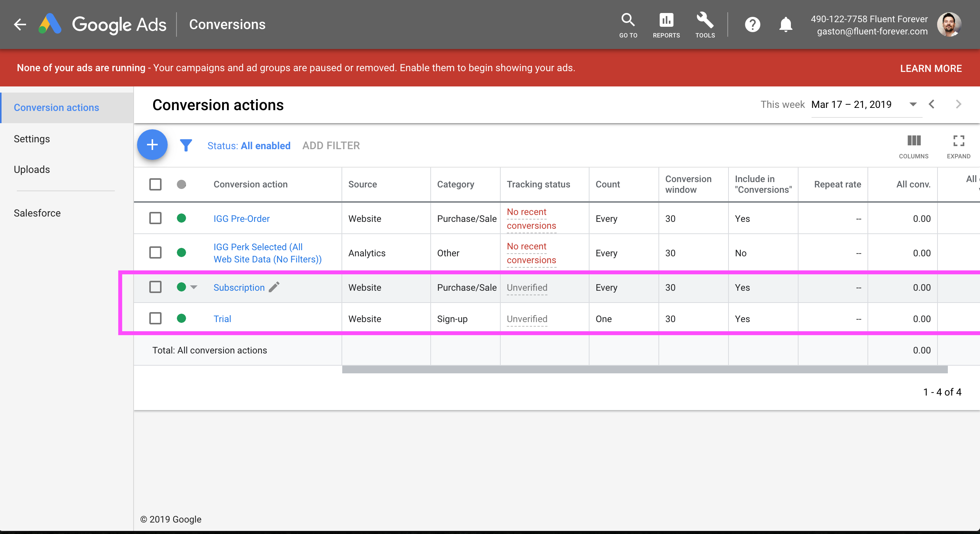Click the help question mark icon
The width and height of the screenshot is (980, 534).
[x=752, y=24]
